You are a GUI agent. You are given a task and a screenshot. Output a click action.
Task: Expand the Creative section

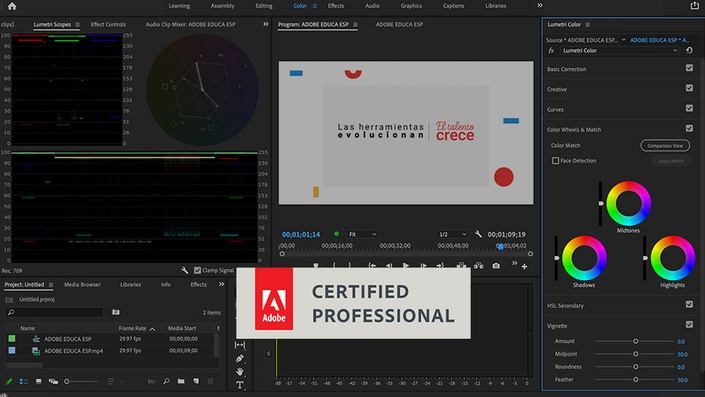(x=557, y=89)
